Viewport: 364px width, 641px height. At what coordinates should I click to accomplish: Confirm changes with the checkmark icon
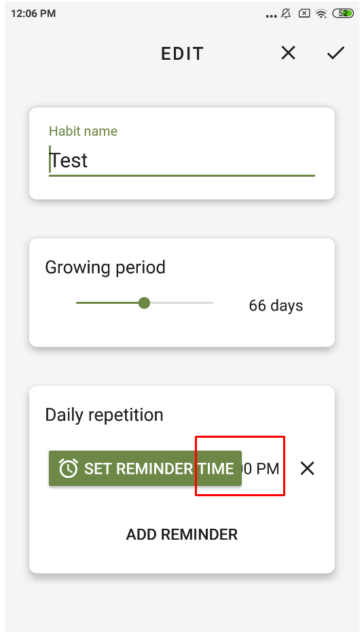(x=335, y=53)
